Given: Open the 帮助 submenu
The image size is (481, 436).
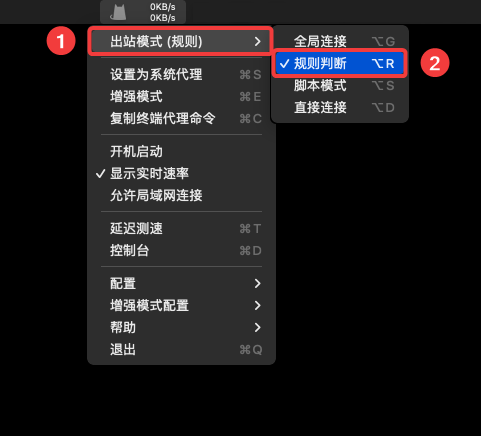Looking at the screenshot, I should [181, 327].
